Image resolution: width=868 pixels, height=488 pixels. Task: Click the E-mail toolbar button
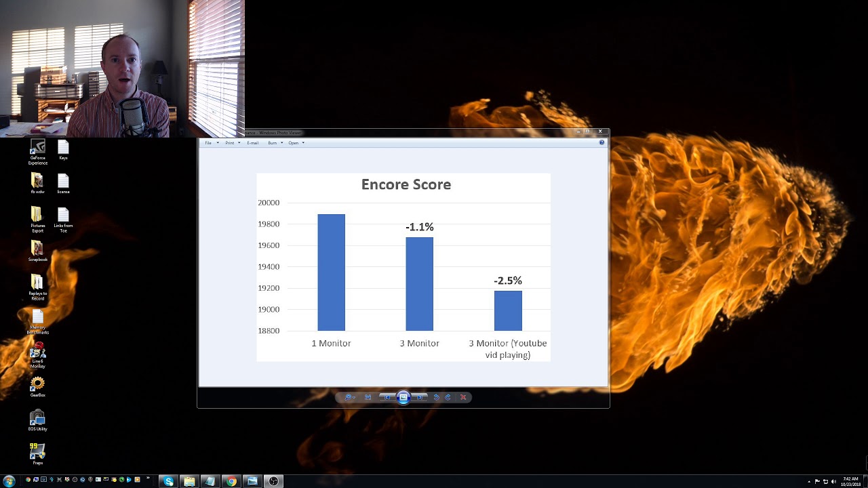253,143
